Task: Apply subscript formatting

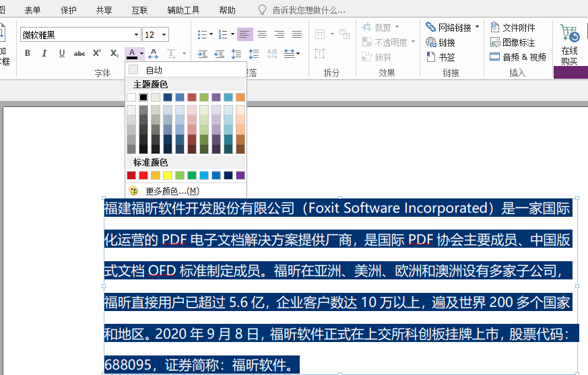Action: click(114, 53)
